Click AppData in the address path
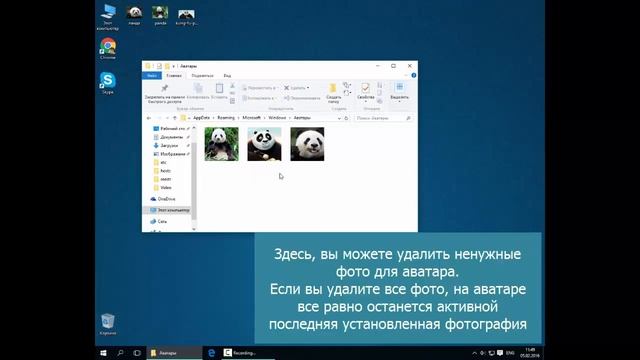640x360 pixels. point(201,118)
